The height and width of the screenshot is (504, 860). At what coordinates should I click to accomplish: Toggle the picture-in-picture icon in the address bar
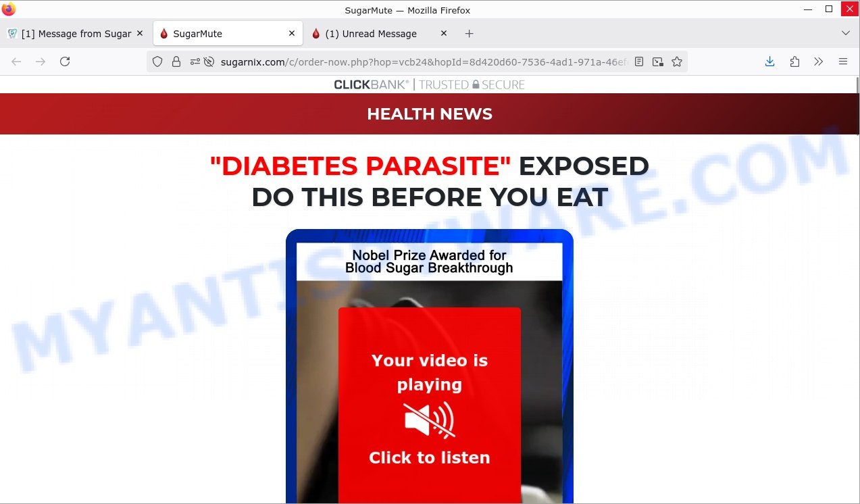tap(657, 61)
